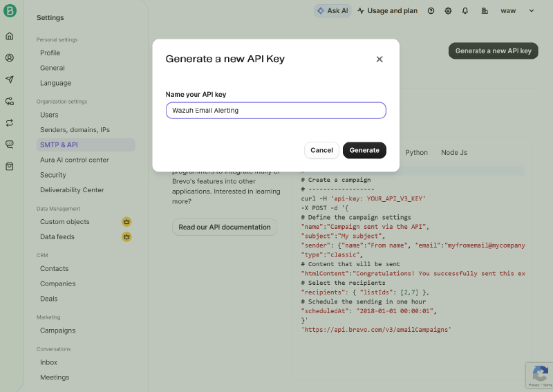Open the Automations icon in left rail
This screenshot has height=392, width=553.
[10, 101]
